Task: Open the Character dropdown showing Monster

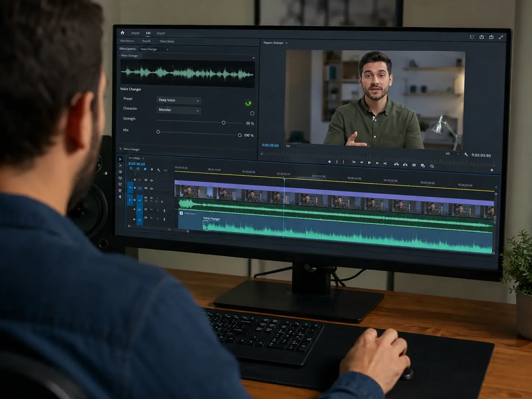Action: (x=179, y=110)
